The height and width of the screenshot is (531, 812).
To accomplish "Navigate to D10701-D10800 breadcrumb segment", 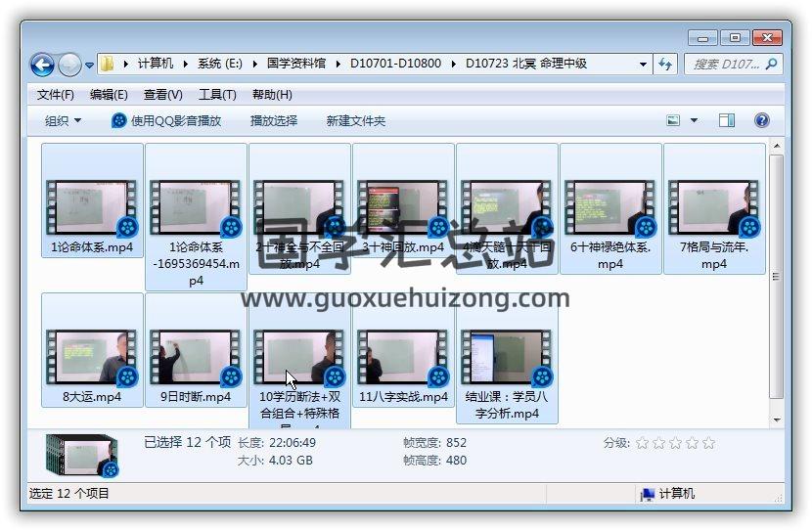I will [395, 64].
